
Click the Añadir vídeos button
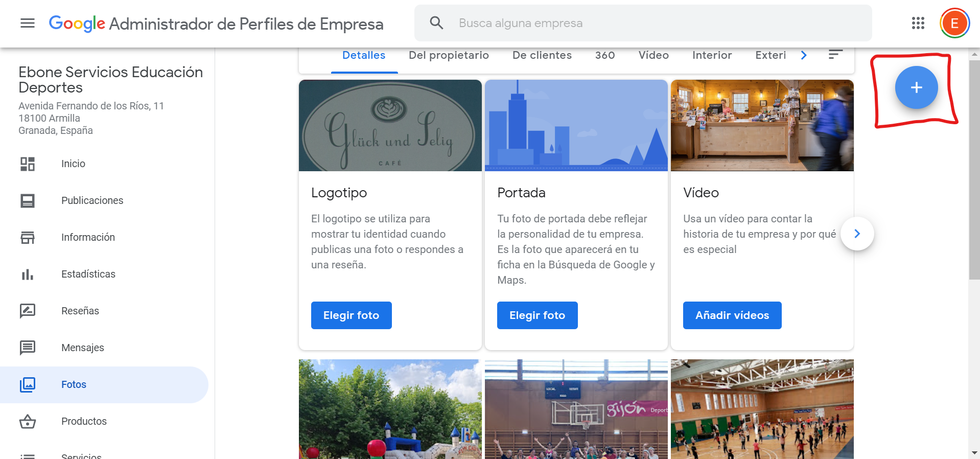click(x=732, y=315)
